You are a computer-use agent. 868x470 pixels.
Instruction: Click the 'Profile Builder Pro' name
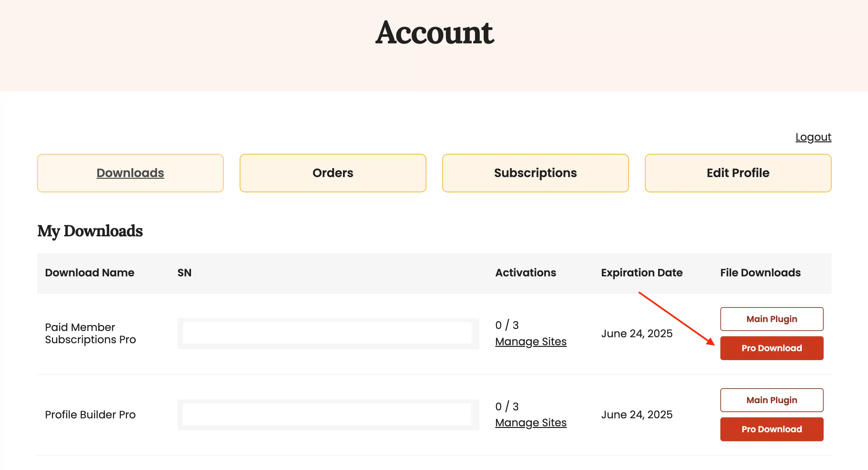tap(90, 414)
